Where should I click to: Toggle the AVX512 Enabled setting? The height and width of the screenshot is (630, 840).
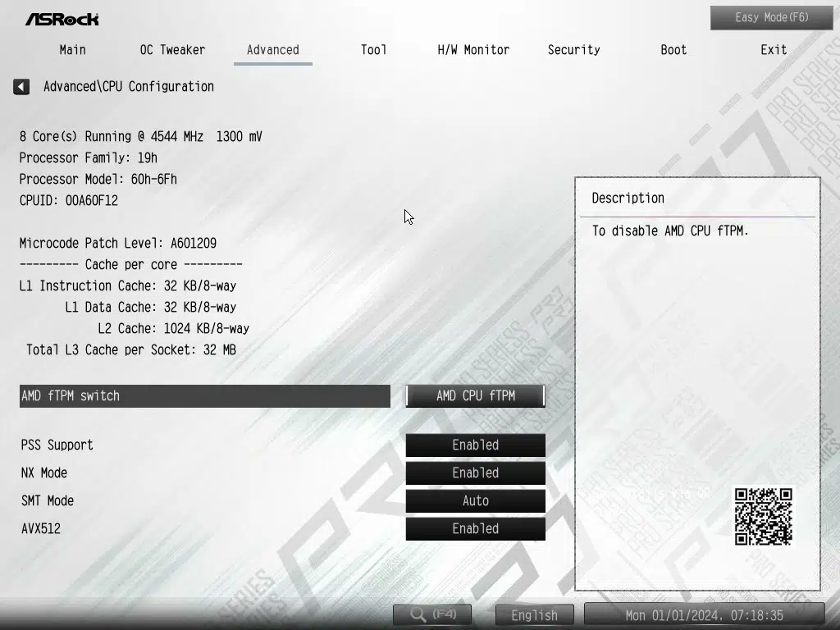pos(475,528)
